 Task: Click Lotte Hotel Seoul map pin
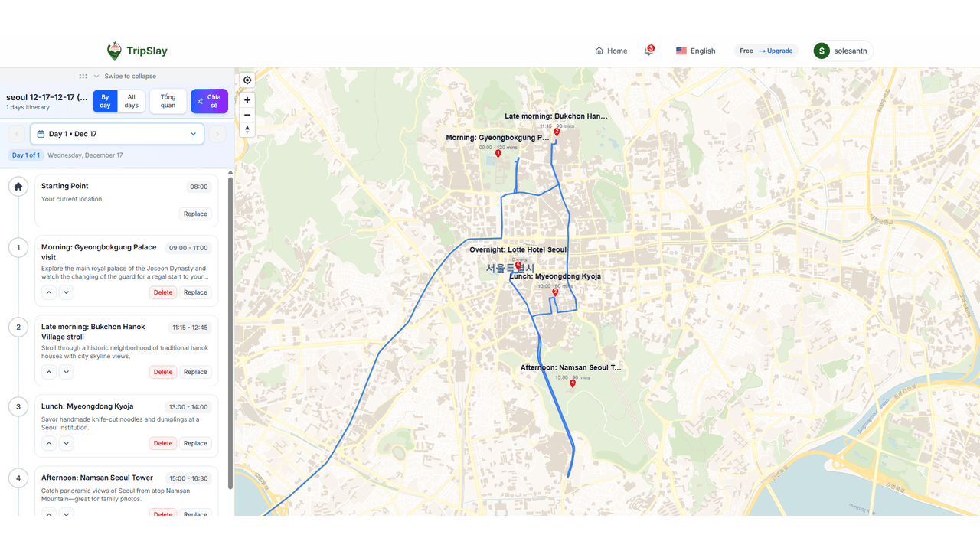pos(518,266)
